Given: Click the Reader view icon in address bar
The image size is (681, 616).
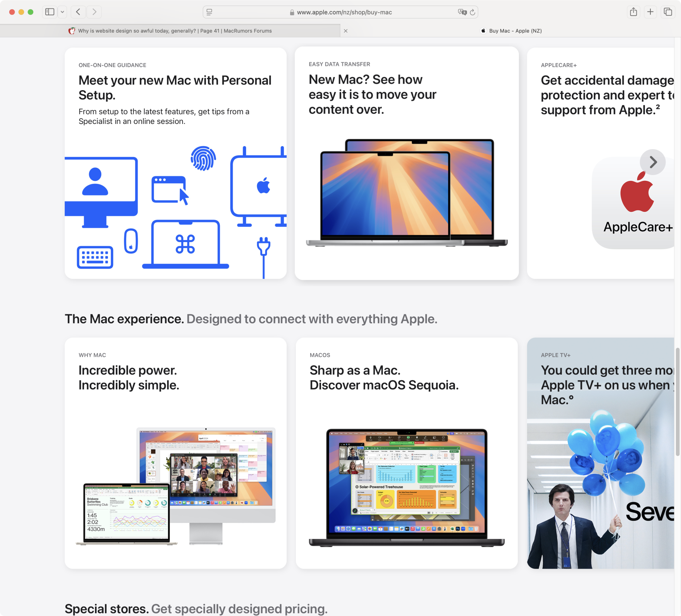Looking at the screenshot, I should click(x=209, y=12).
